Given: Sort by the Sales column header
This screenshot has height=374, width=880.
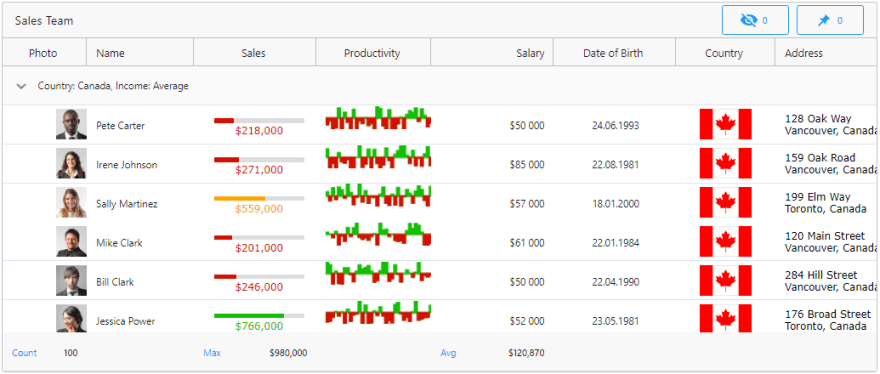Looking at the screenshot, I should tap(254, 53).
